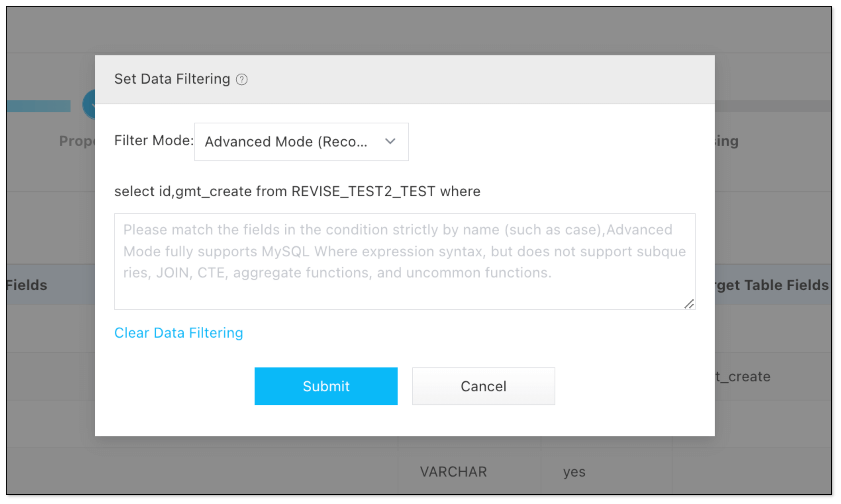Viewport: 841px width, 504px height.
Task: Click the Filter Mode label
Action: (x=154, y=141)
